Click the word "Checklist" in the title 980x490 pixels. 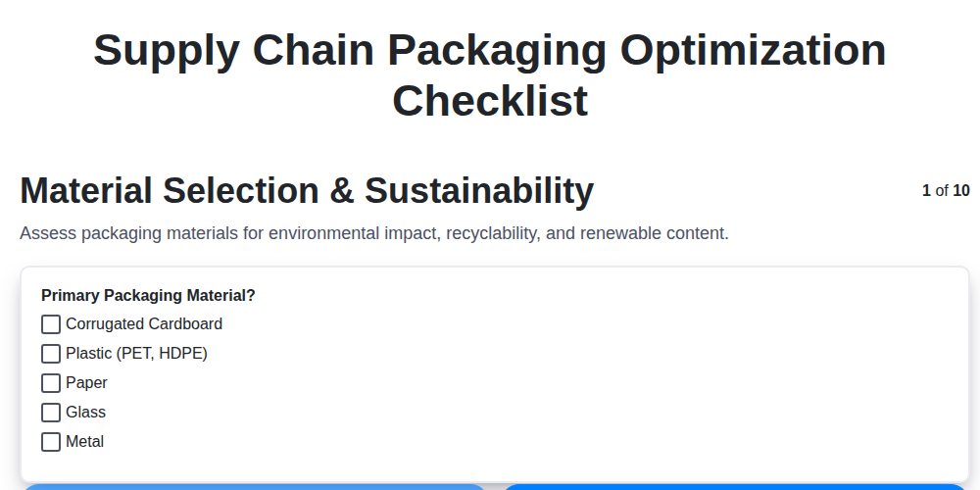click(490, 101)
